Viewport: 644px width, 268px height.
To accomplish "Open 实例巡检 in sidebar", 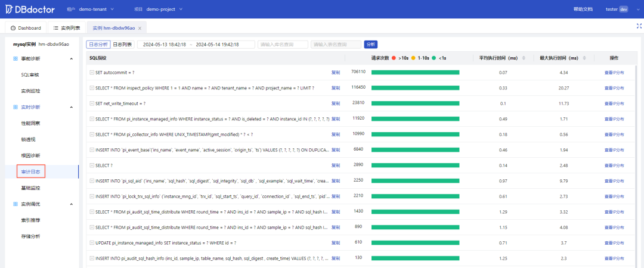I will pyautogui.click(x=30, y=91).
